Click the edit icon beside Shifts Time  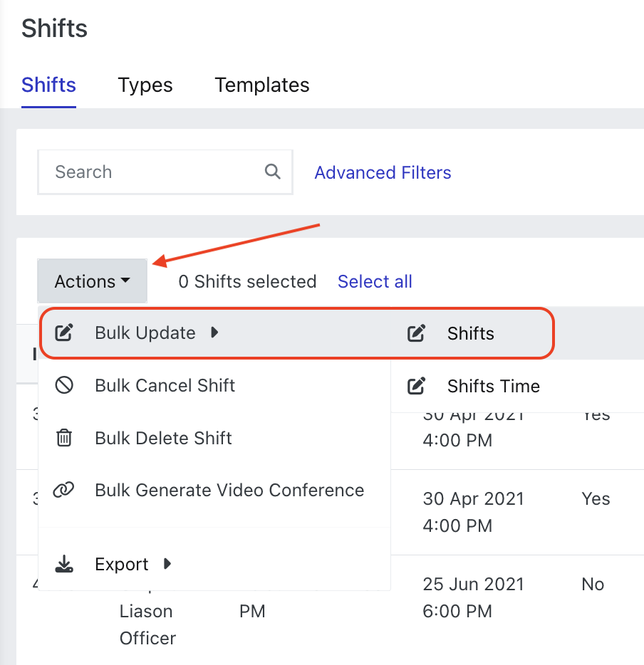pos(417,387)
